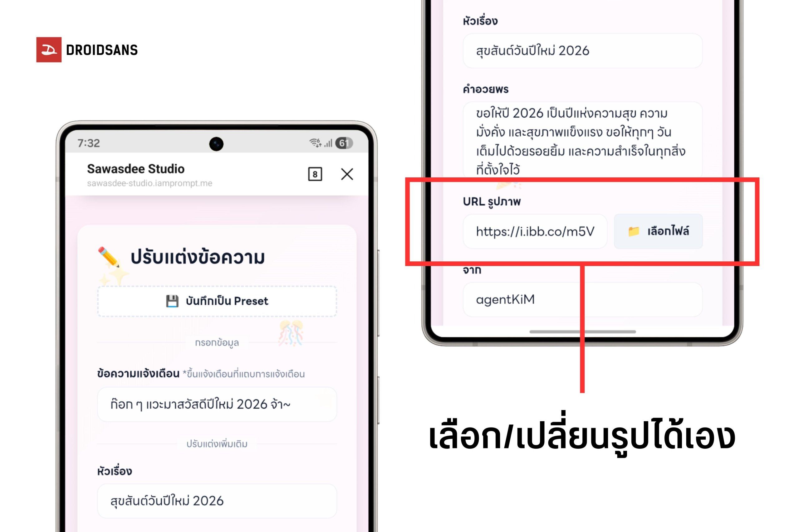Click the ข้อความแจ้งเตือน notification text field
The image size is (799, 532).
click(x=217, y=404)
